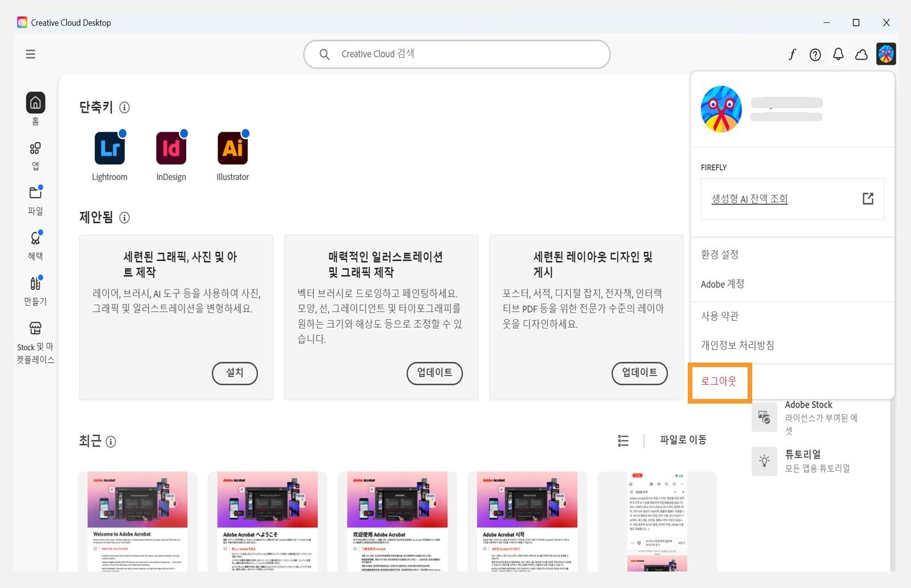This screenshot has height=588, width=911.
Task: Open the hamburger menu
Action: click(31, 54)
